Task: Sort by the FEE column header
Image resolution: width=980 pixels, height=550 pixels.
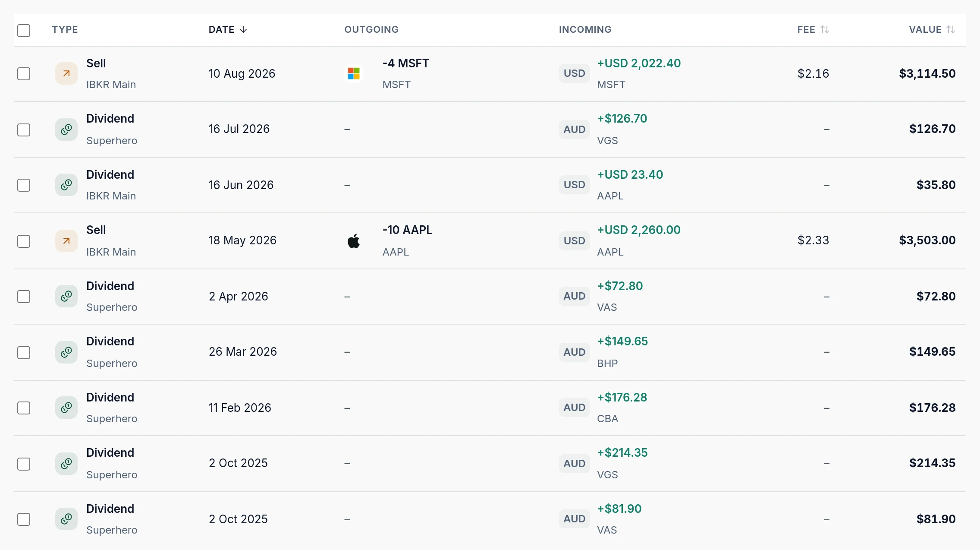Action: (813, 29)
